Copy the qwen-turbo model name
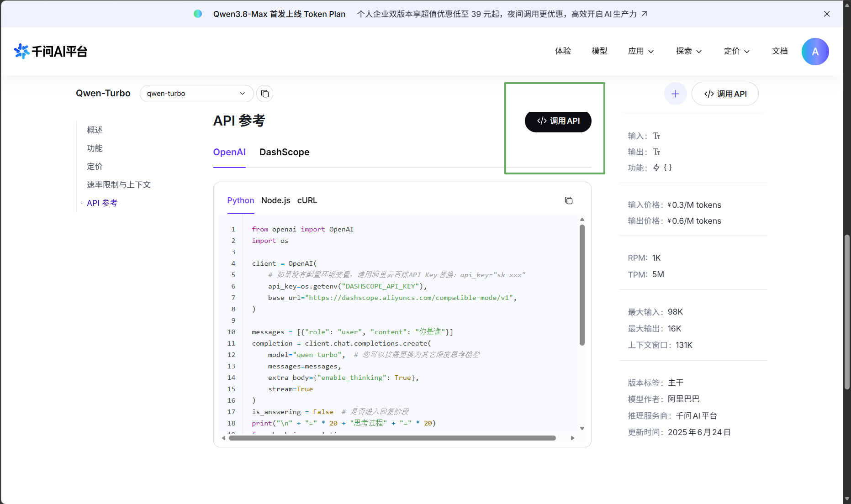Screen dimensions: 851x504 click(265, 94)
